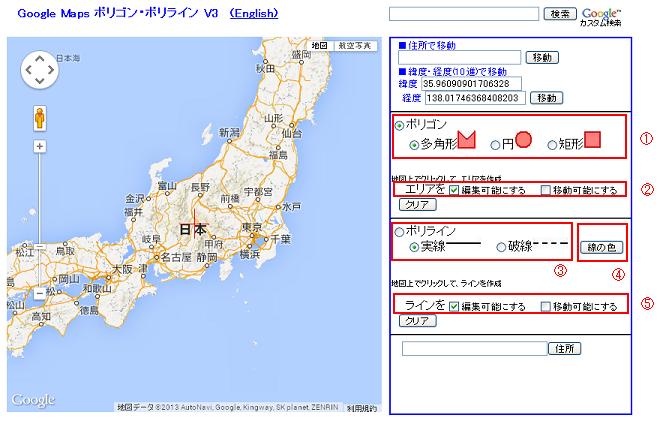The height and width of the screenshot is (421, 669).
Task: Zoom in with the map plus button
Action: (39, 146)
